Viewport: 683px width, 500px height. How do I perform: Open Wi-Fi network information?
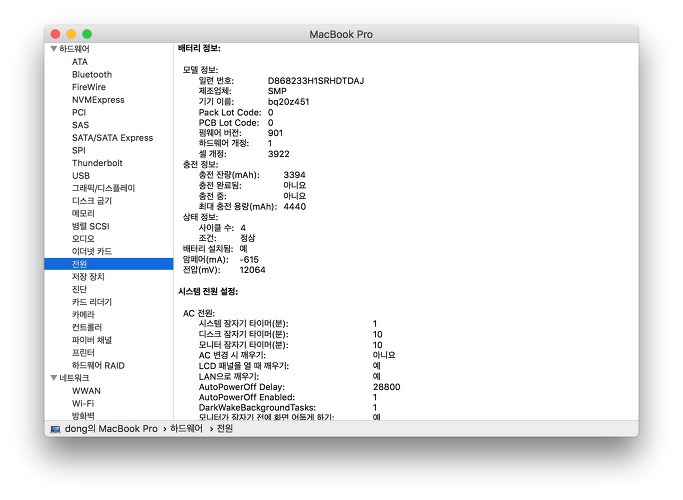(x=83, y=403)
